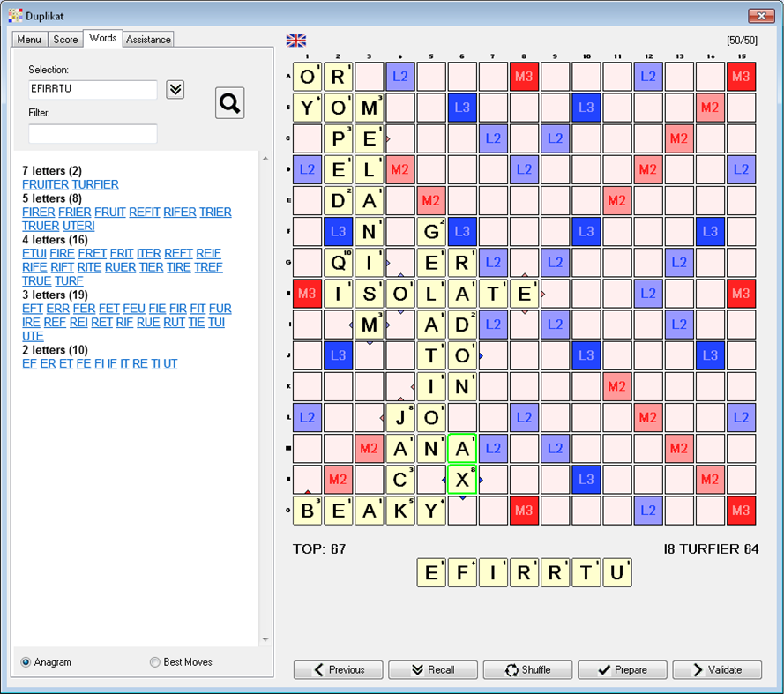Click the search magnifier icon
784x694 pixels.
click(x=229, y=103)
